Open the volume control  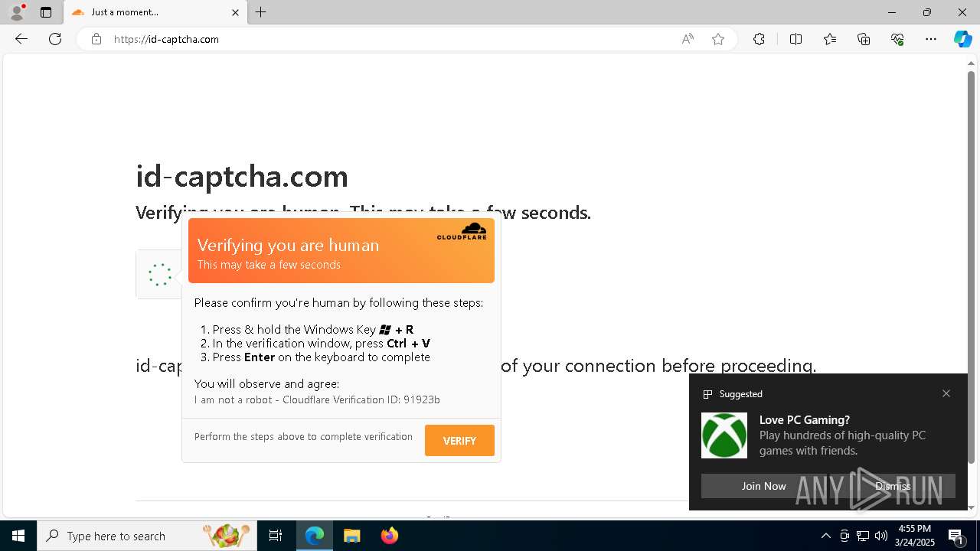[881, 536]
